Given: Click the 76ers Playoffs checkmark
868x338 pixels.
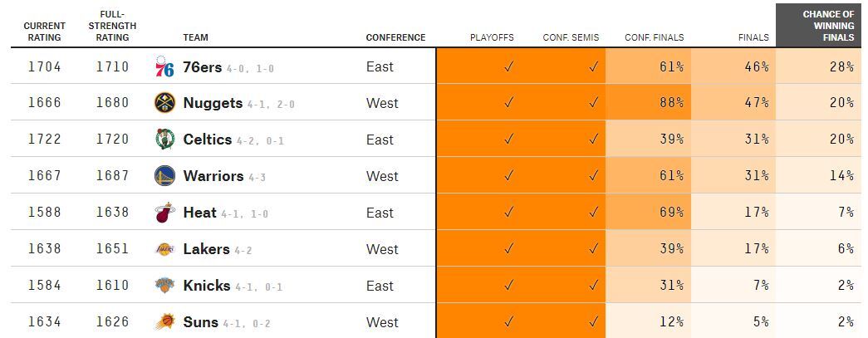Looking at the screenshot, I should click(508, 67).
